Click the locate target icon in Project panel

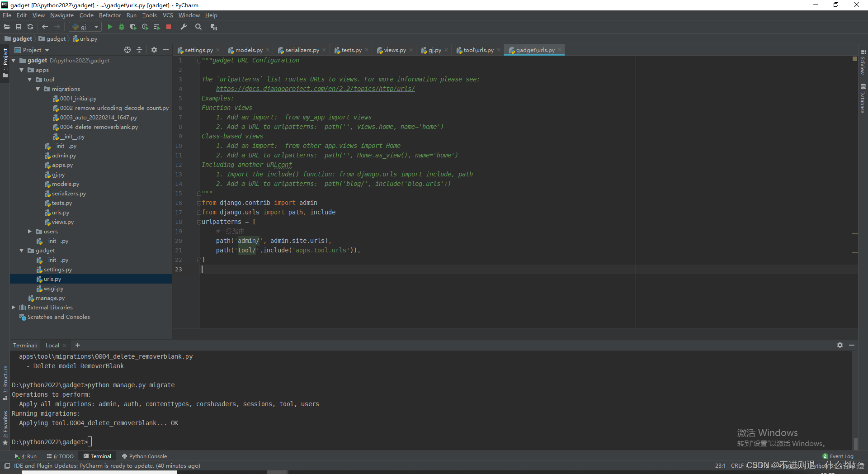(127, 50)
